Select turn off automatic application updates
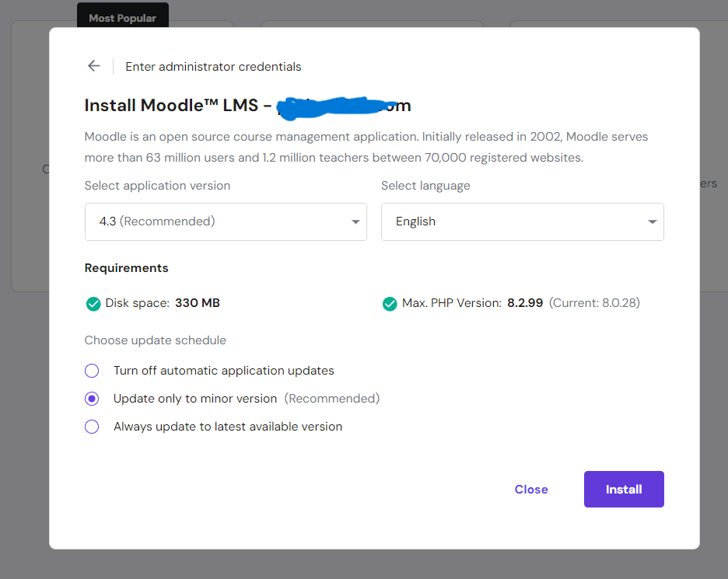Screen dimensions: 728x579 (x=92, y=371)
